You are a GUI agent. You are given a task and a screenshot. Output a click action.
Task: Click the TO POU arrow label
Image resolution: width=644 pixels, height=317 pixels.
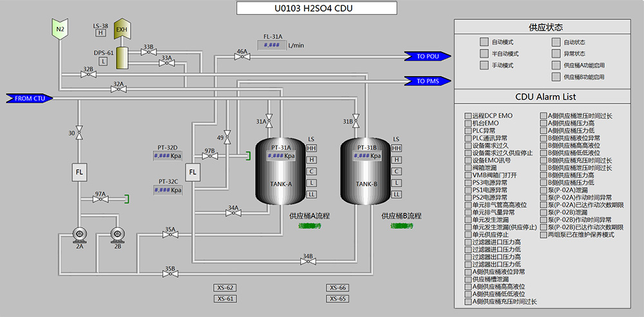click(428, 56)
